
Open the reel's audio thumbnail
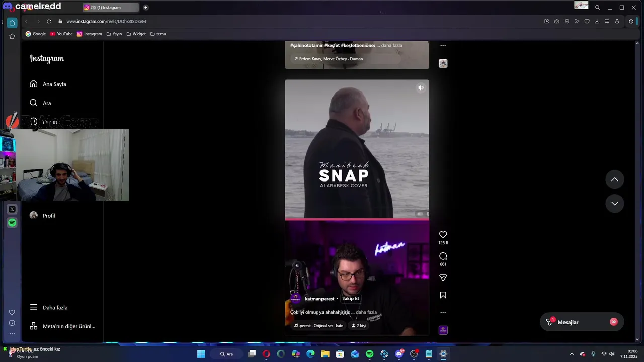(x=443, y=330)
